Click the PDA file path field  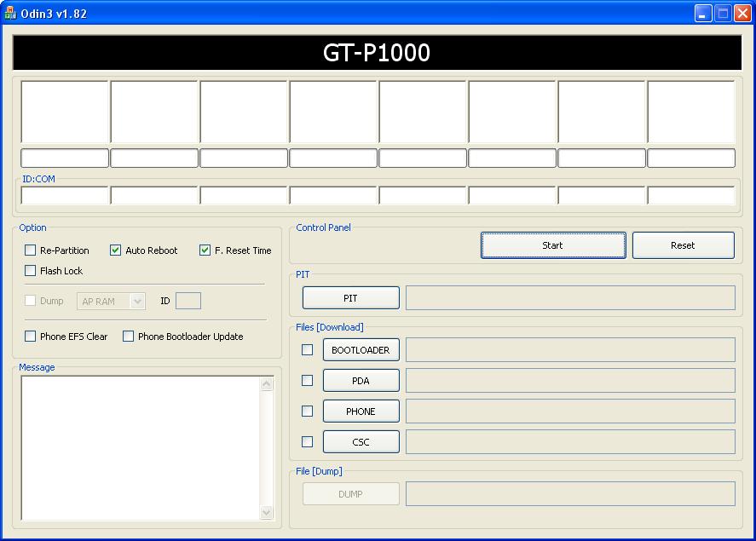[x=570, y=381]
